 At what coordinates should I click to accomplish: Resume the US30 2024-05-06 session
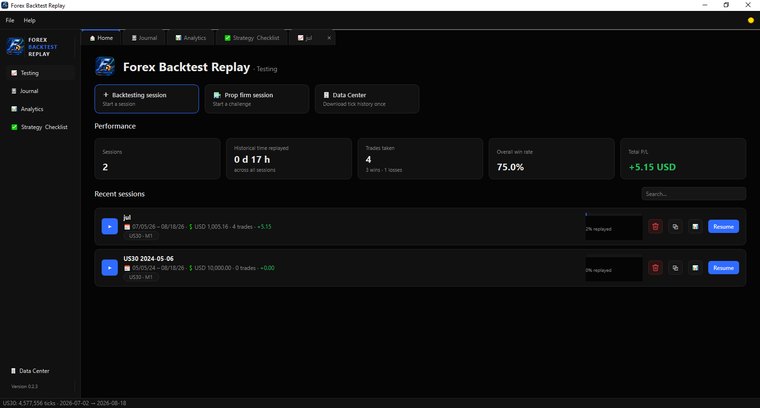point(723,267)
